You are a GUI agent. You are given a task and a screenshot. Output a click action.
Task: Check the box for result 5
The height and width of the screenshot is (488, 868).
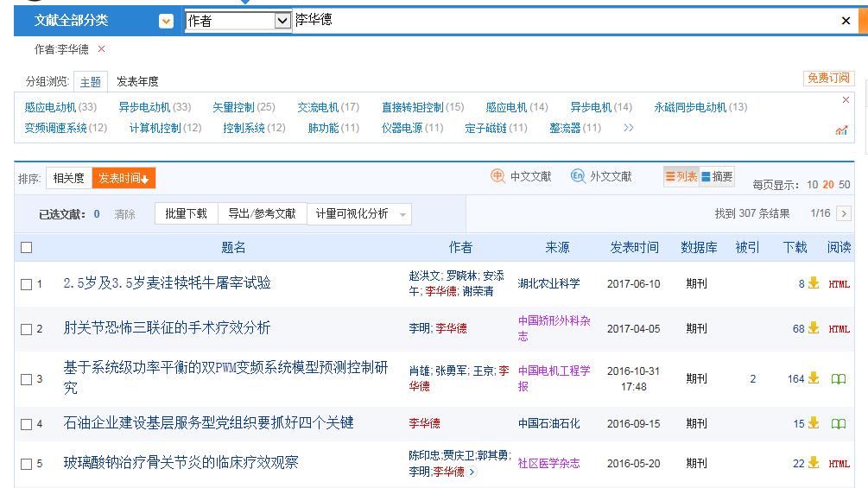click(x=26, y=464)
